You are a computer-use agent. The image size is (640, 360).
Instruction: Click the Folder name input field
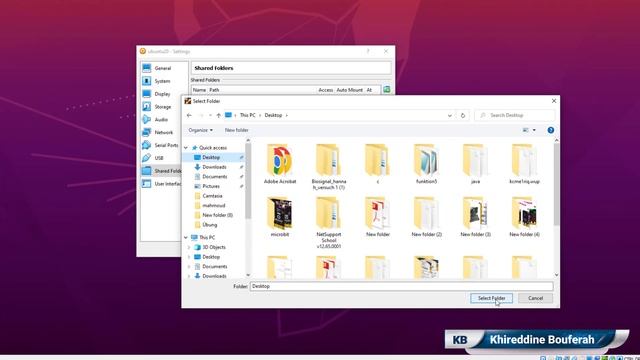tap(402, 287)
